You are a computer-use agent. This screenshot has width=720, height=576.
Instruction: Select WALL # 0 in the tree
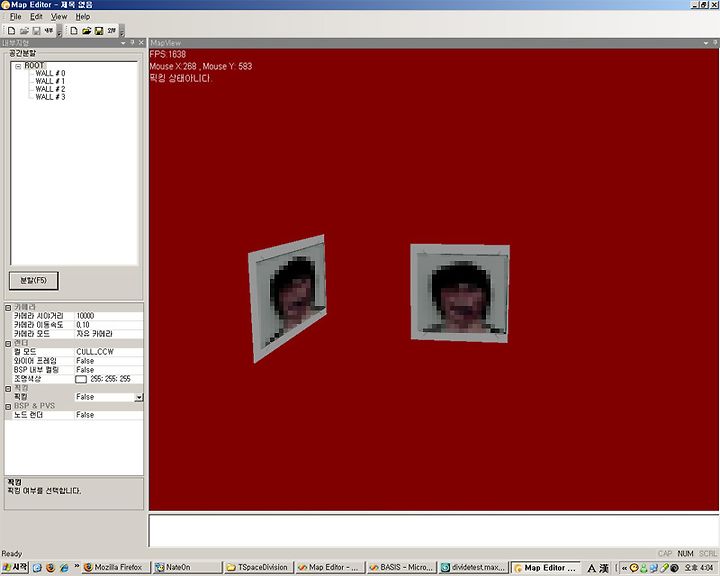tap(50, 73)
